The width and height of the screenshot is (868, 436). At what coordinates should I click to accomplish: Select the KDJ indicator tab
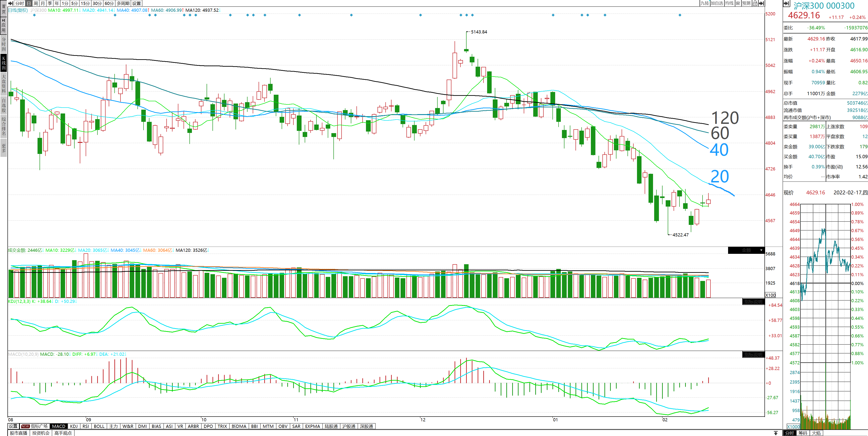point(74,426)
